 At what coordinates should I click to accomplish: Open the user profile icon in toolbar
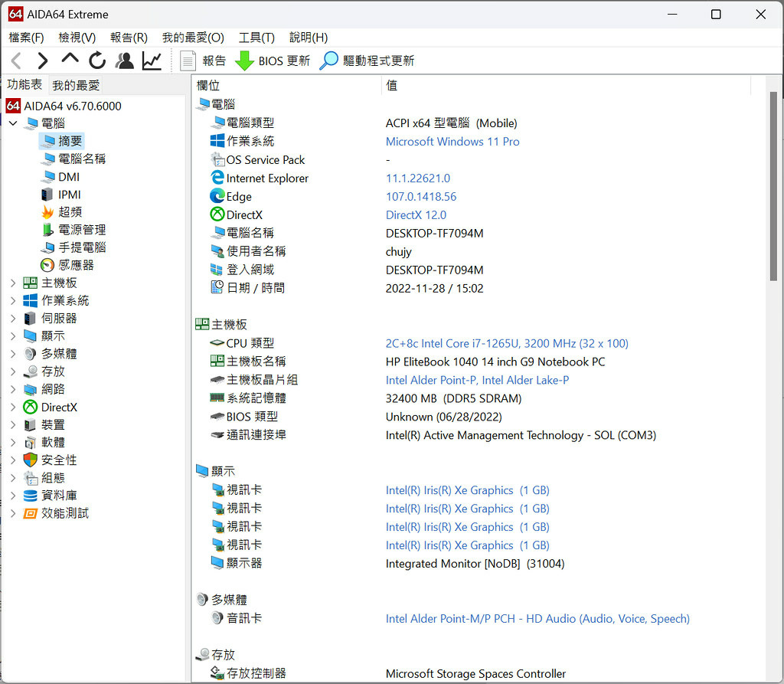124,61
